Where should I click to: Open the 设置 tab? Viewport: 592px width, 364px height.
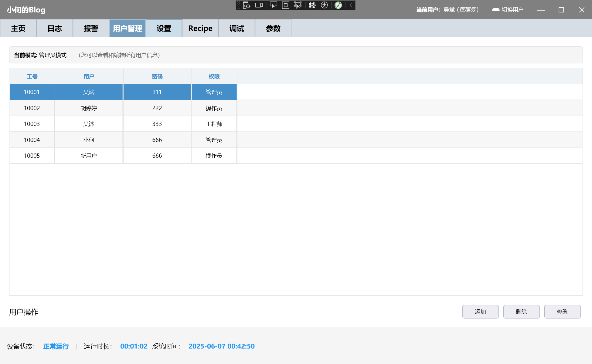(x=164, y=29)
